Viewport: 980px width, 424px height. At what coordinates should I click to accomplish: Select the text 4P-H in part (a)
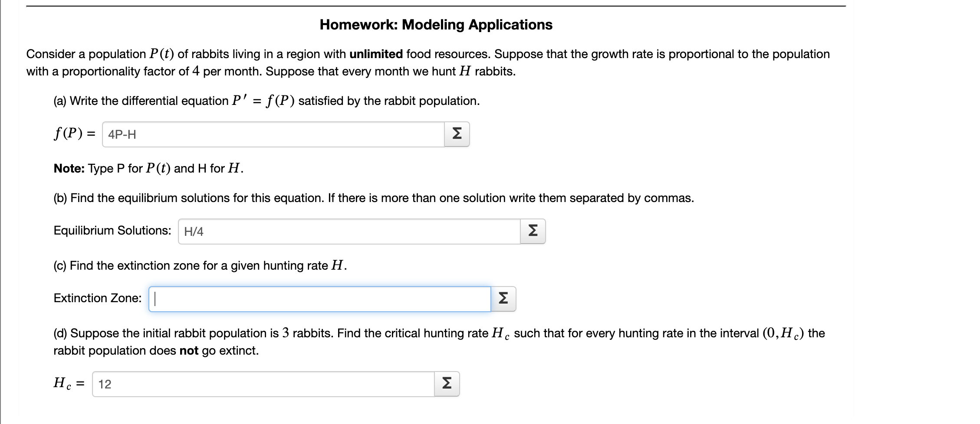pyautogui.click(x=122, y=134)
